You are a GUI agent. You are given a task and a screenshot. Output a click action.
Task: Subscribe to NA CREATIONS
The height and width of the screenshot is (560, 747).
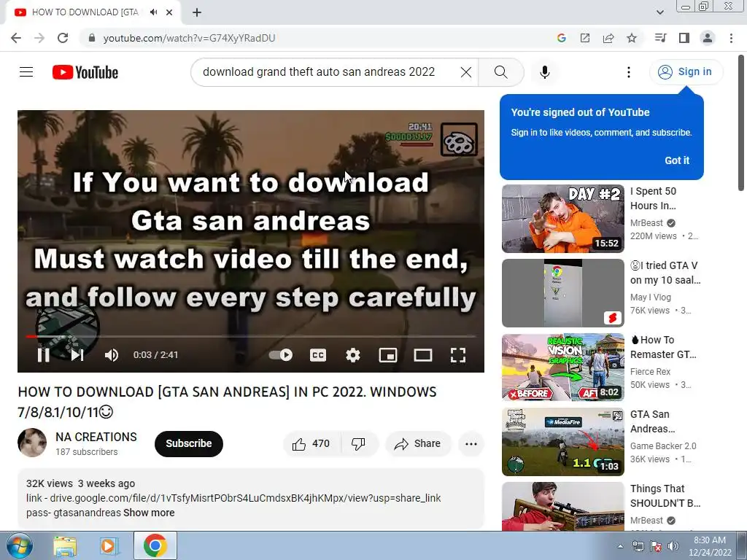pos(189,444)
